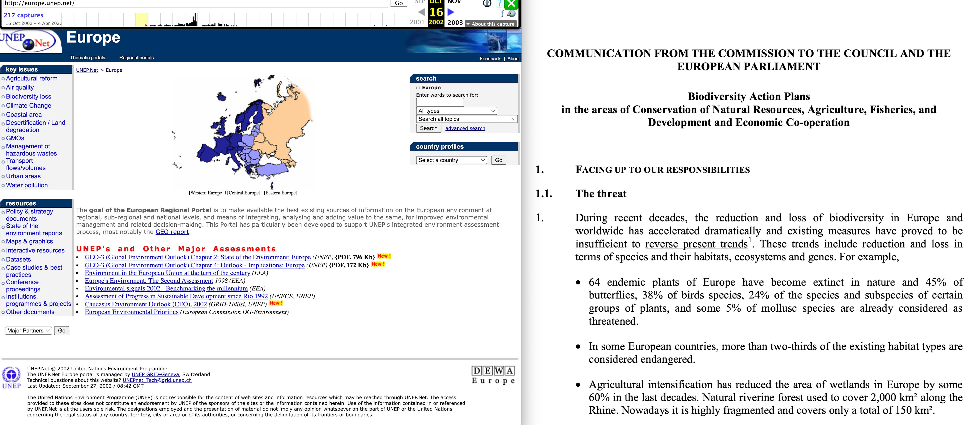The width and height of the screenshot is (980, 425).
Task: Open the Wayback help question mark icon
Action: [x=499, y=4]
